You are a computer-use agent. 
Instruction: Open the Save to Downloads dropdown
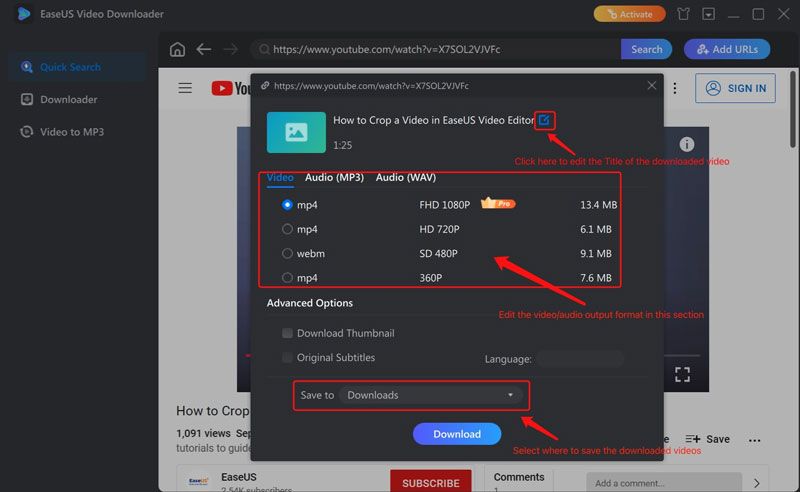[x=431, y=395]
